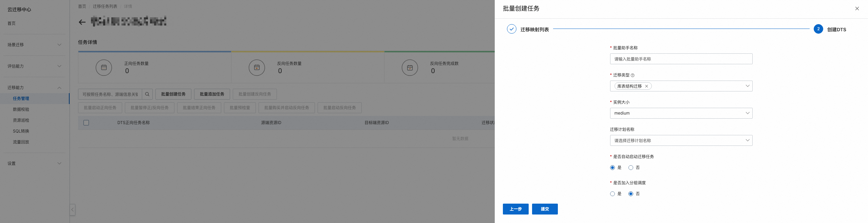Image resolution: width=868 pixels, height=223 pixels.
Task: Select 否 for 是否自动启动迁移任务
Action: [x=631, y=168]
